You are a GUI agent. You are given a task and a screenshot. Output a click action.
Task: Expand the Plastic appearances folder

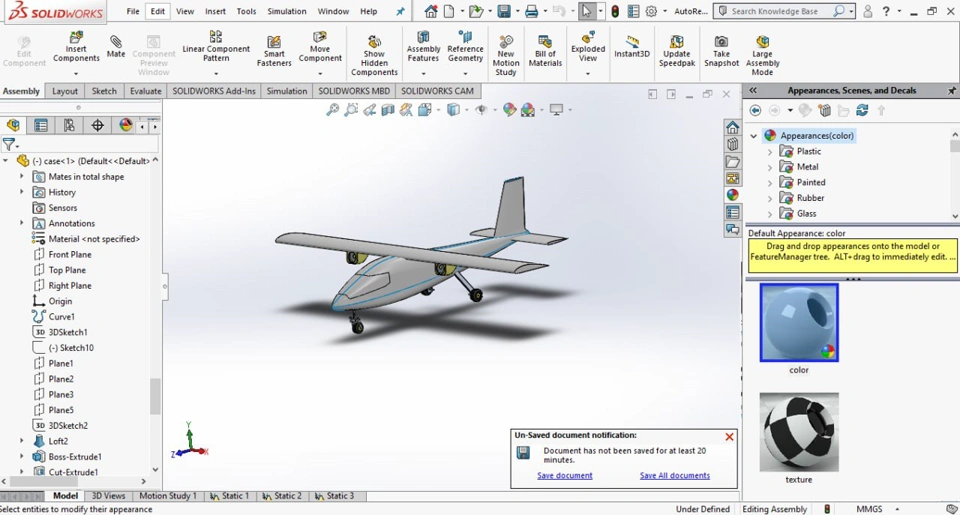tap(770, 151)
